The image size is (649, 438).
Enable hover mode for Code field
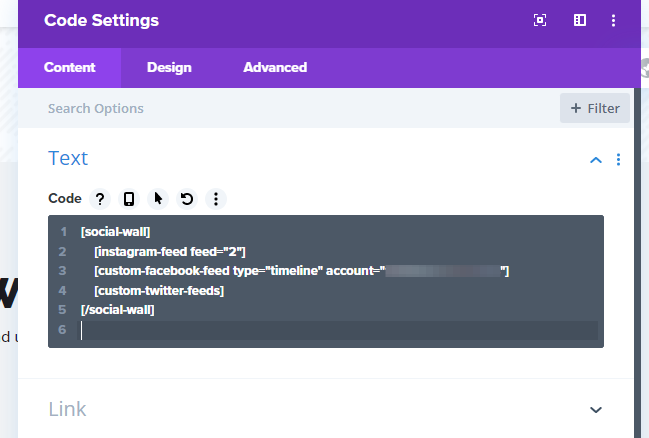[x=158, y=199]
